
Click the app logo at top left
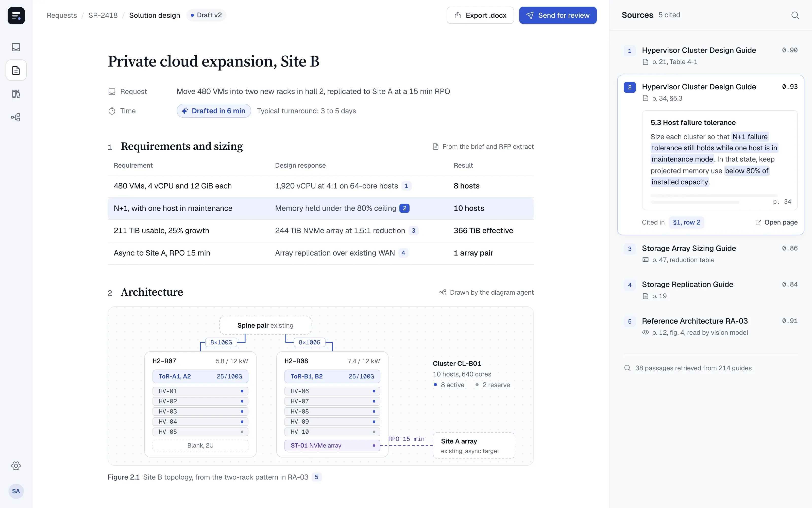tap(16, 15)
